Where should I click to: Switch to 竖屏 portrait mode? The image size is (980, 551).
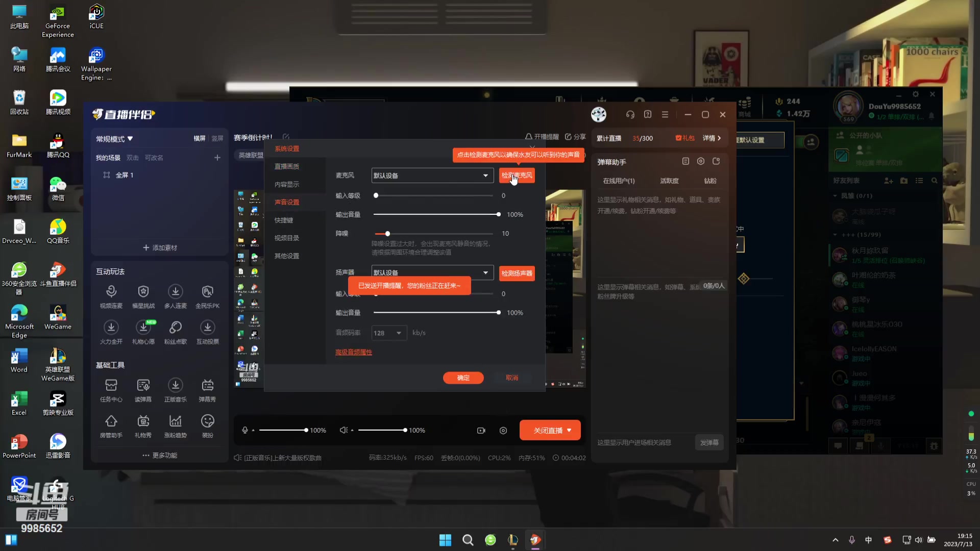coord(217,138)
